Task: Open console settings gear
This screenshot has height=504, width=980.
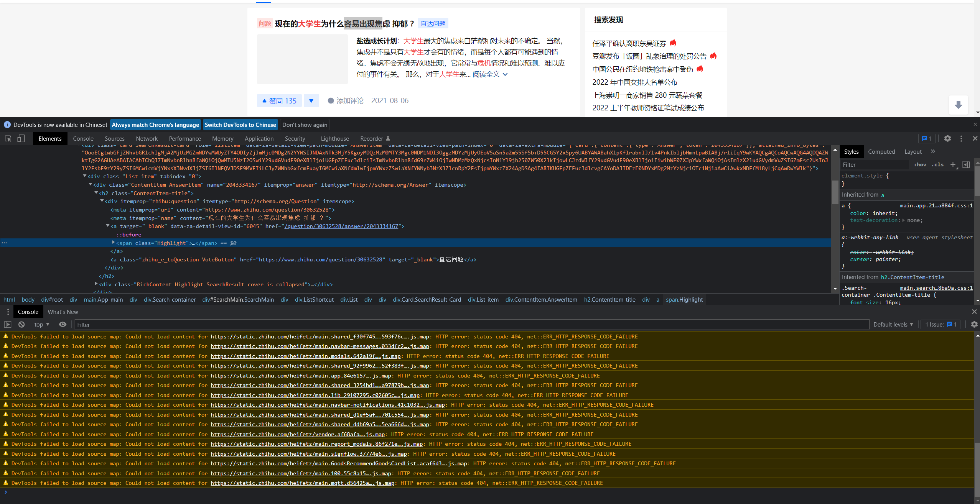Action: point(973,324)
